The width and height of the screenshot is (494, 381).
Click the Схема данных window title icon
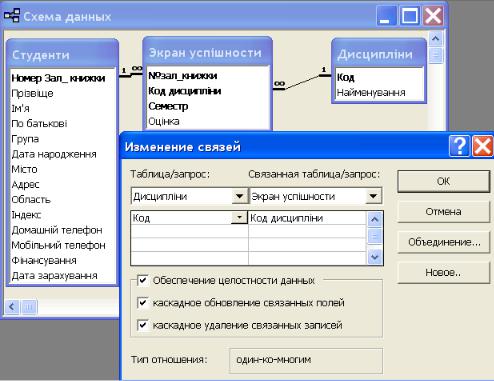pos(12,16)
